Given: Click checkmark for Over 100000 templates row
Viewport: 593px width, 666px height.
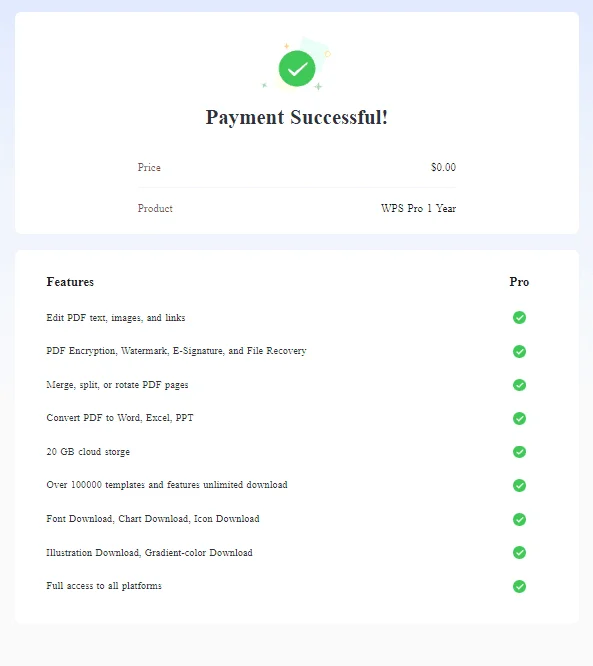Looking at the screenshot, I should [519, 485].
